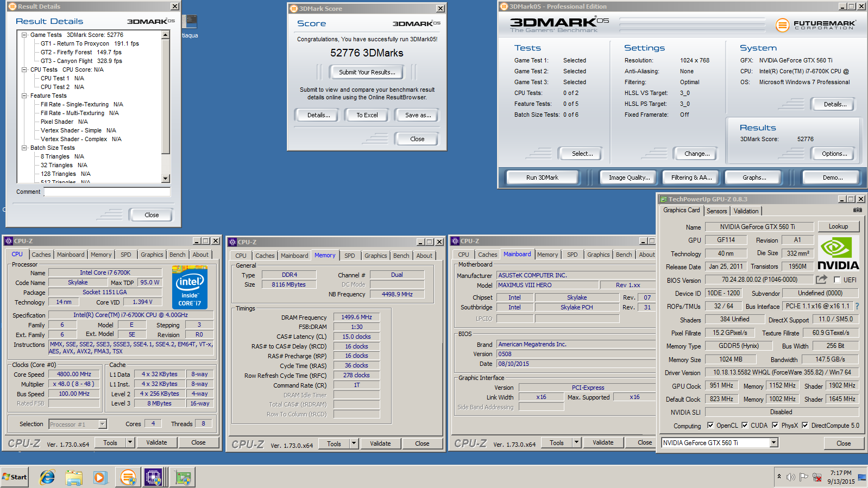
Task: Click the network tray icon
Action: pos(817,477)
